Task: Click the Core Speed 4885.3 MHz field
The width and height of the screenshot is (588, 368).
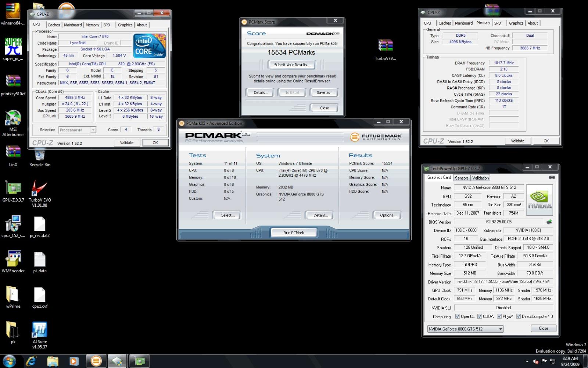Action: [x=75, y=98]
